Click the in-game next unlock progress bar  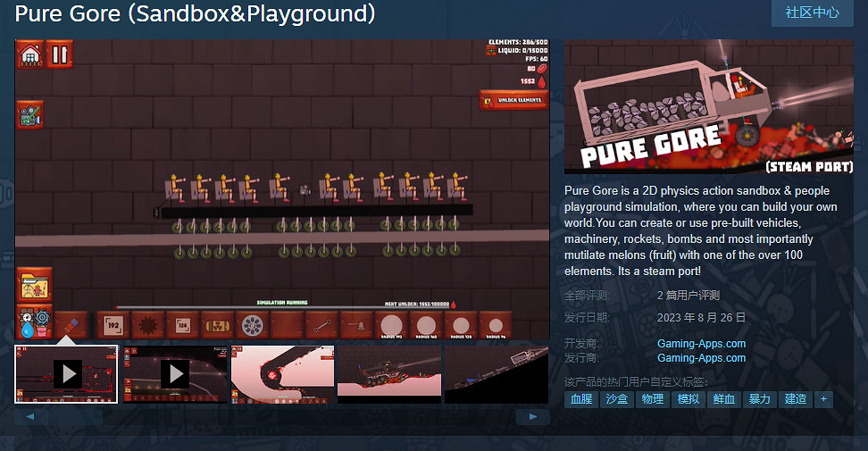click(285, 307)
